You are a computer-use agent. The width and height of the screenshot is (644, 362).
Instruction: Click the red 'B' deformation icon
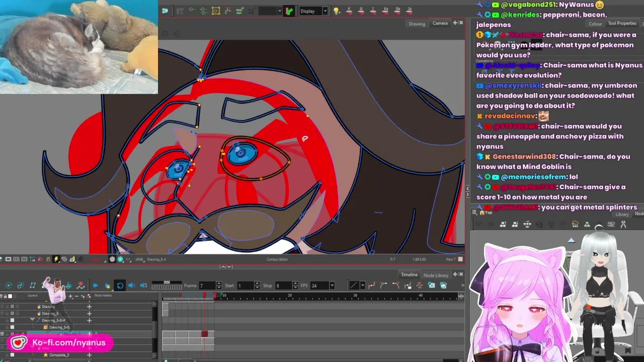[x=361, y=11]
